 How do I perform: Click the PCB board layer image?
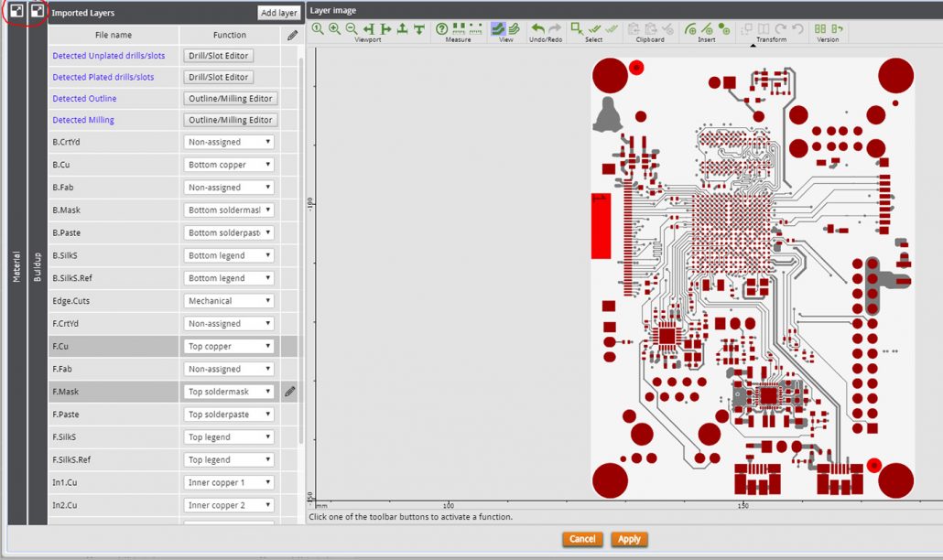click(x=753, y=277)
